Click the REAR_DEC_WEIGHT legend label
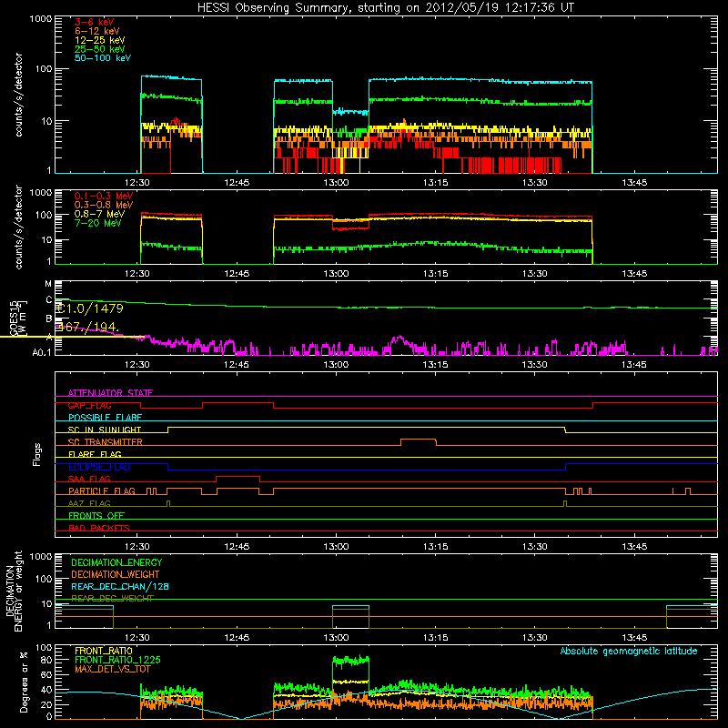Viewport: 728px width, 728px height. pos(112,599)
